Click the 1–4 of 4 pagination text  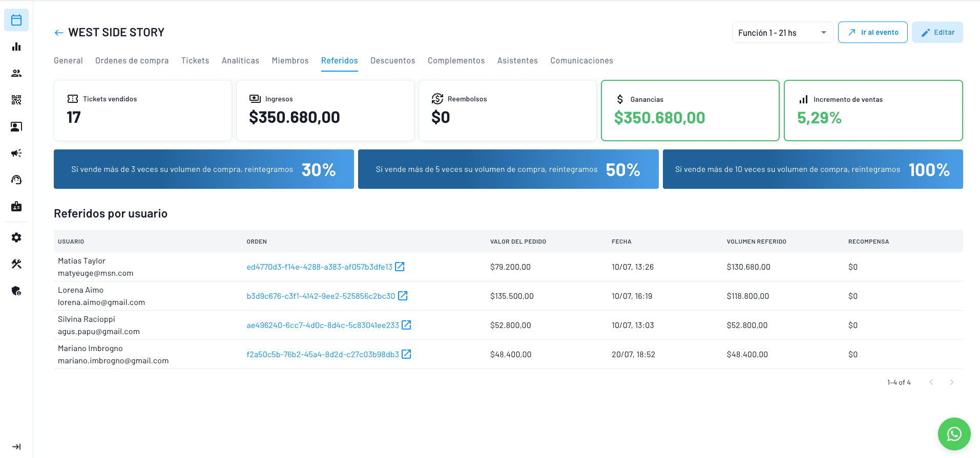point(899,382)
